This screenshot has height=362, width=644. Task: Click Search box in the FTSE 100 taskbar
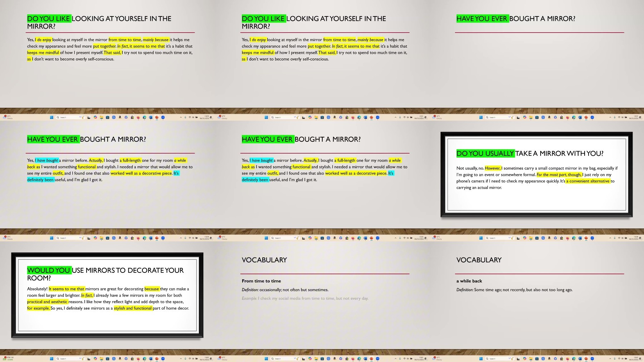[x=70, y=358]
